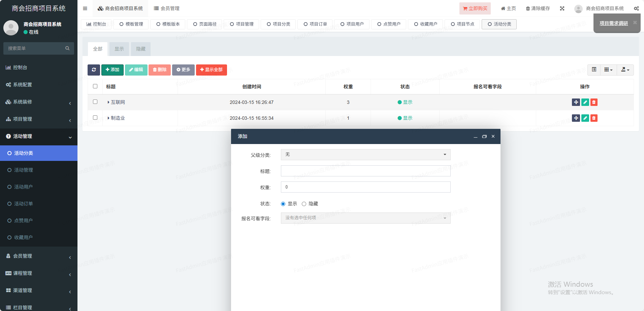Click the fullscreen expand icon in header

pyautogui.click(x=562, y=8)
